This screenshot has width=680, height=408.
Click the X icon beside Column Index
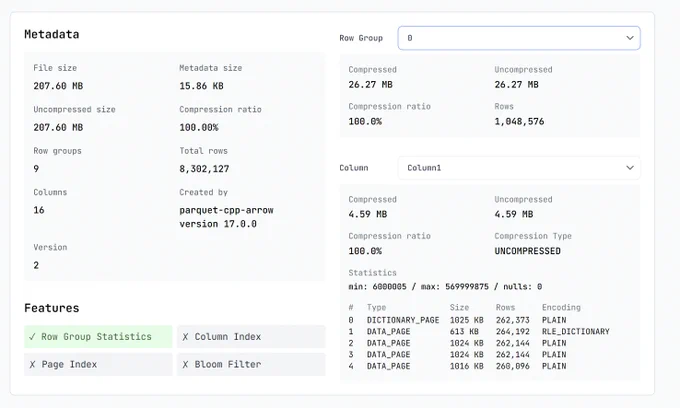185,337
